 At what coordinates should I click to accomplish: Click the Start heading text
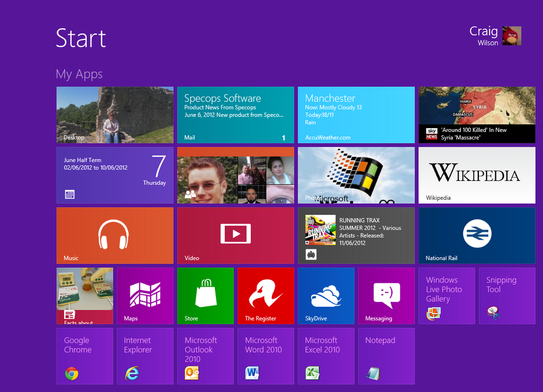tap(81, 38)
